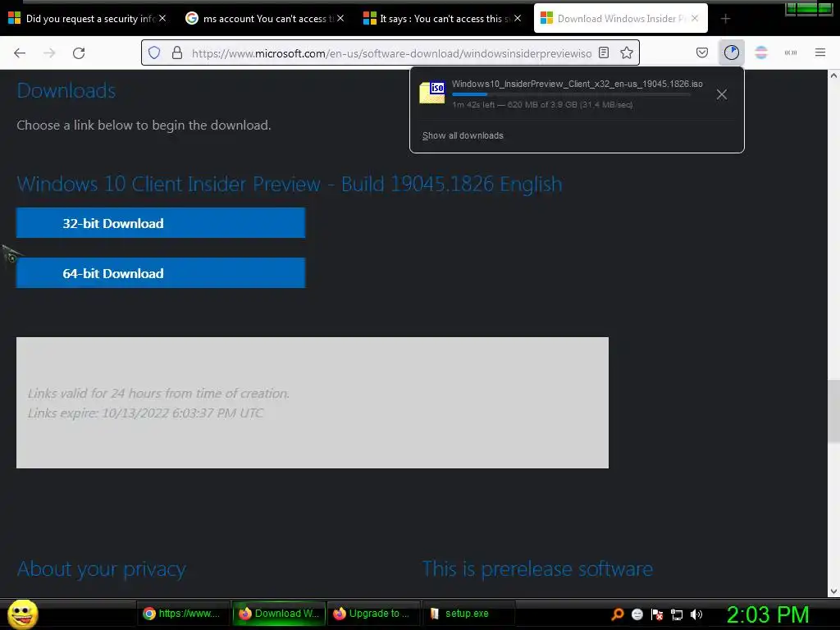Cancel the Windows10 InsiderPreview ISO download
Image resolution: width=840 pixels, height=630 pixels.
click(722, 94)
